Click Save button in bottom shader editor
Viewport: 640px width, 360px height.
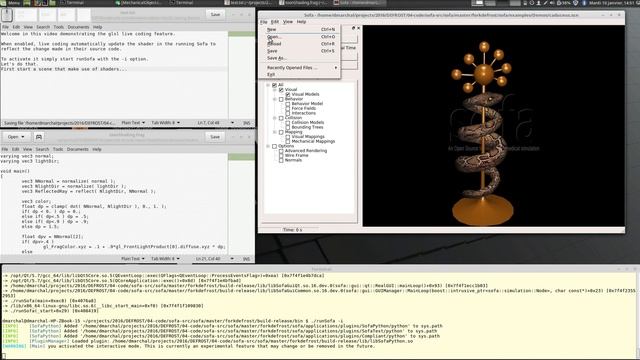pos(215,137)
